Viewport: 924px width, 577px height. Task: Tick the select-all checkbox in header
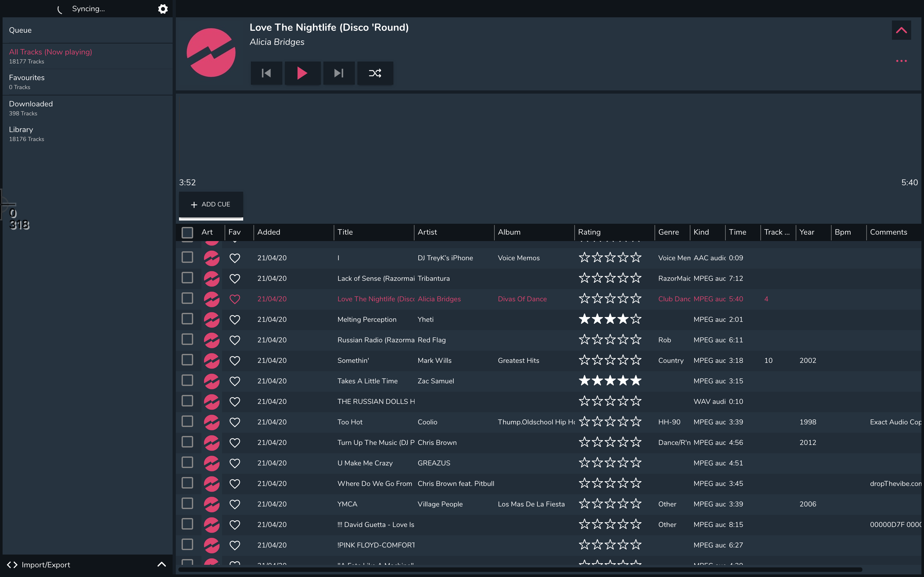(187, 232)
